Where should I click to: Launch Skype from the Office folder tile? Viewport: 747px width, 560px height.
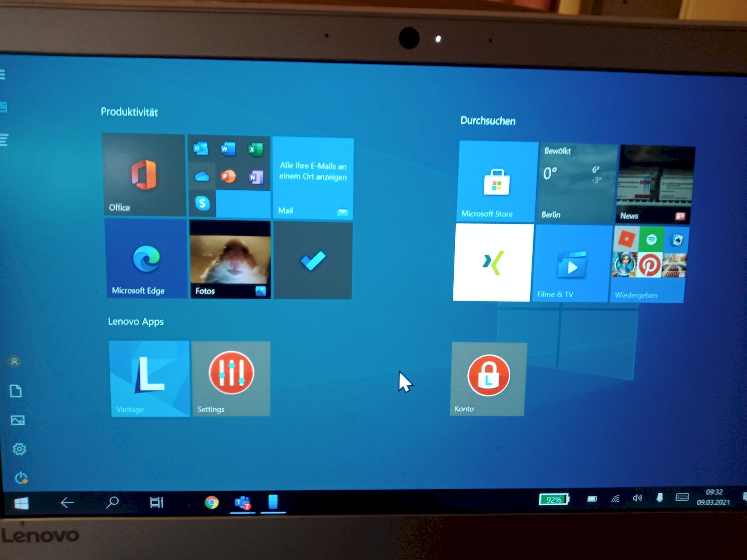[202, 203]
